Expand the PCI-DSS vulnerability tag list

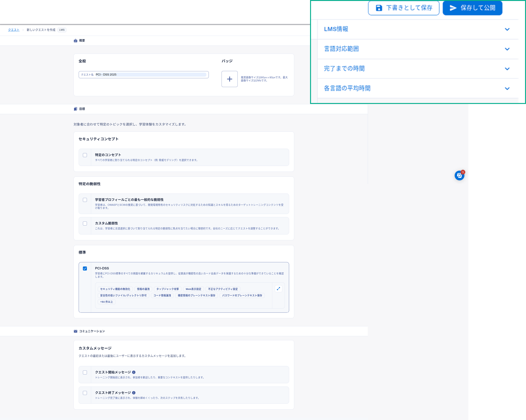click(278, 289)
